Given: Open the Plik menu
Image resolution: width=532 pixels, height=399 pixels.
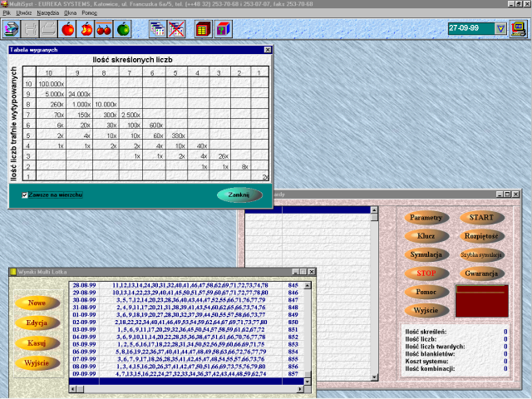Looking at the screenshot, I should point(7,13).
